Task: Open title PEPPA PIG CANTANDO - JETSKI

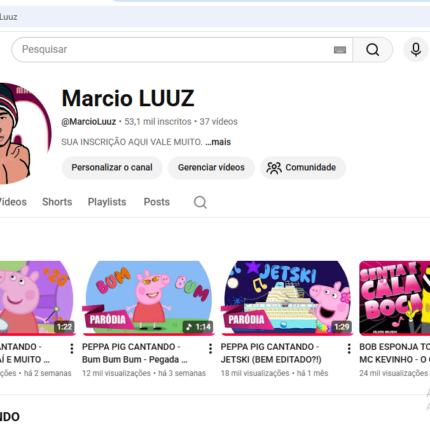Action: click(271, 353)
